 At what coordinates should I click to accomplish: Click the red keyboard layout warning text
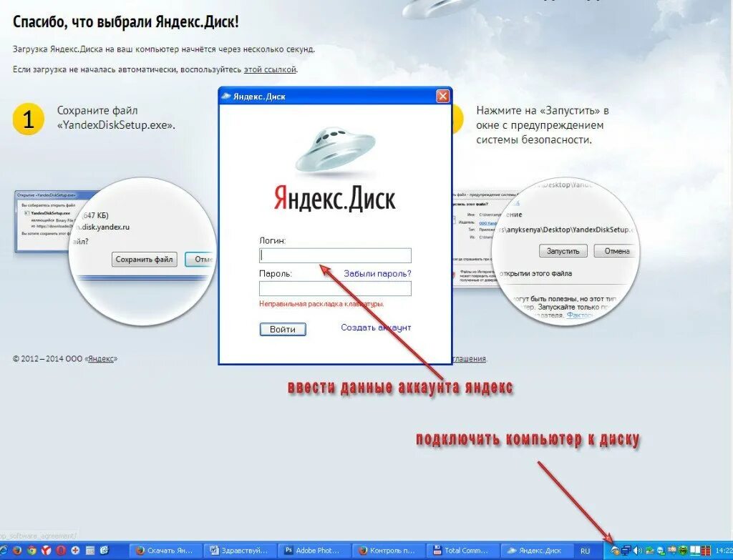click(321, 304)
